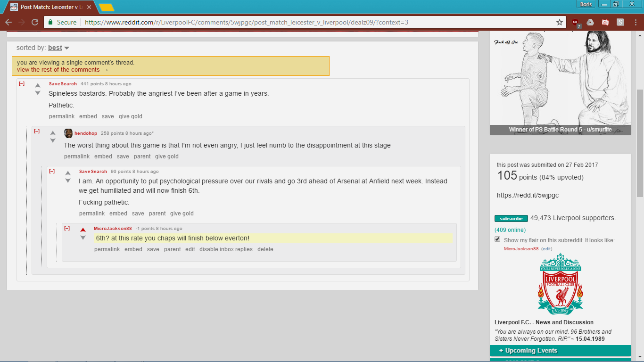Viewport: 644px width, 362px height.
Task: Click browser back arrow
Action: pyautogui.click(x=8, y=22)
